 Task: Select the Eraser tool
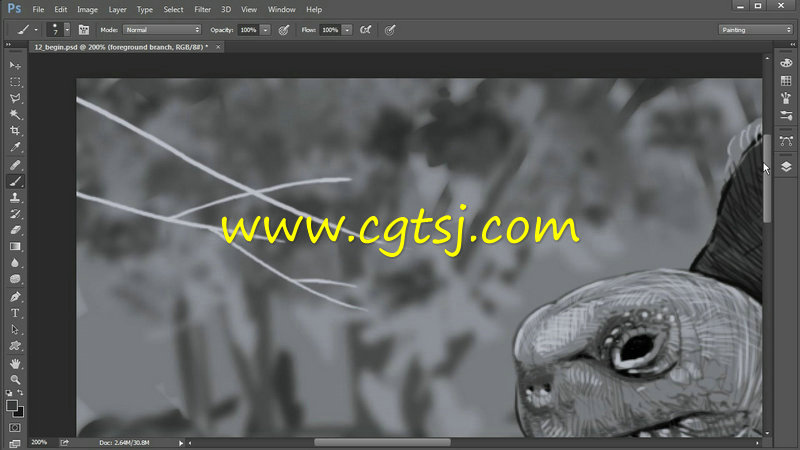point(15,230)
